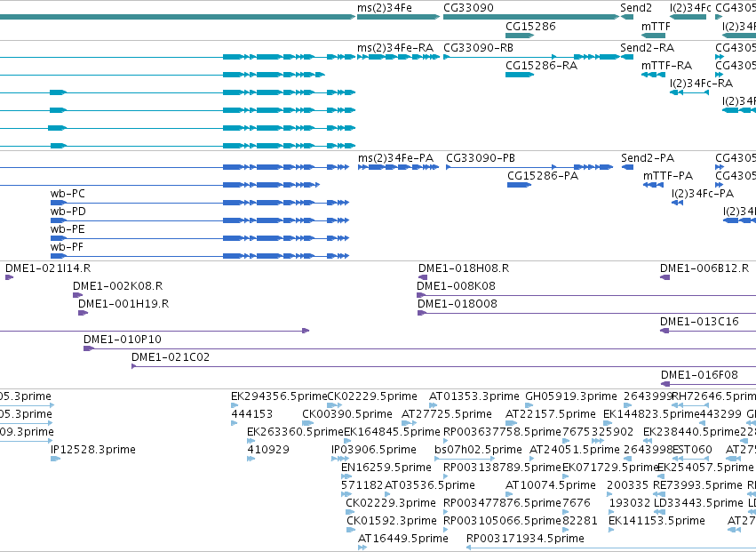Viewport: 756px width, 552px height.
Task: Select the RP003171934.5prime EST label
Action: coord(526,539)
